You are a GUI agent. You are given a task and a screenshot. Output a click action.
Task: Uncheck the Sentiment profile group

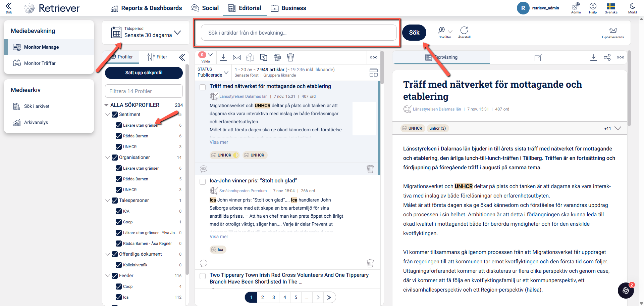coord(115,115)
